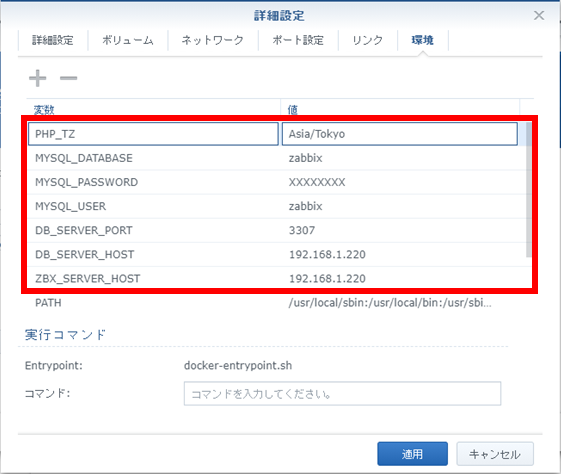The image size is (561, 474).
Task: Click the 192.168.1.220 value of DB_SERVER_HOST
Action: pos(327,254)
